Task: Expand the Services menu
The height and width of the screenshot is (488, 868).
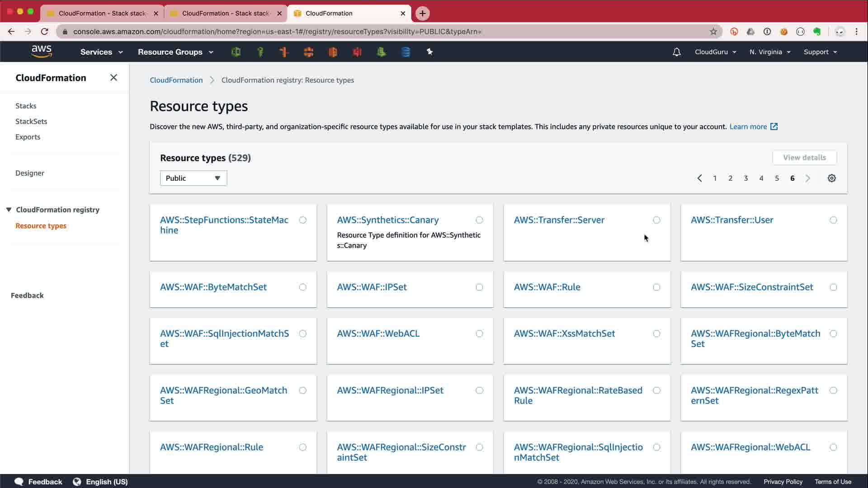Action: (101, 52)
